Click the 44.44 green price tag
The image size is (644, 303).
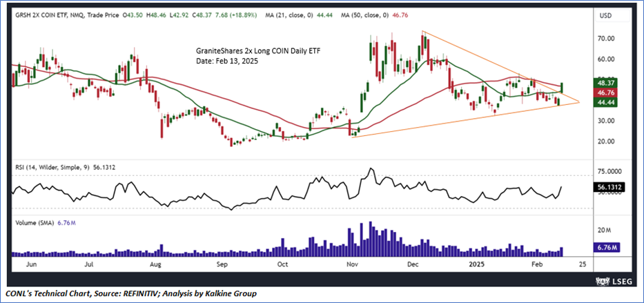pos(605,102)
